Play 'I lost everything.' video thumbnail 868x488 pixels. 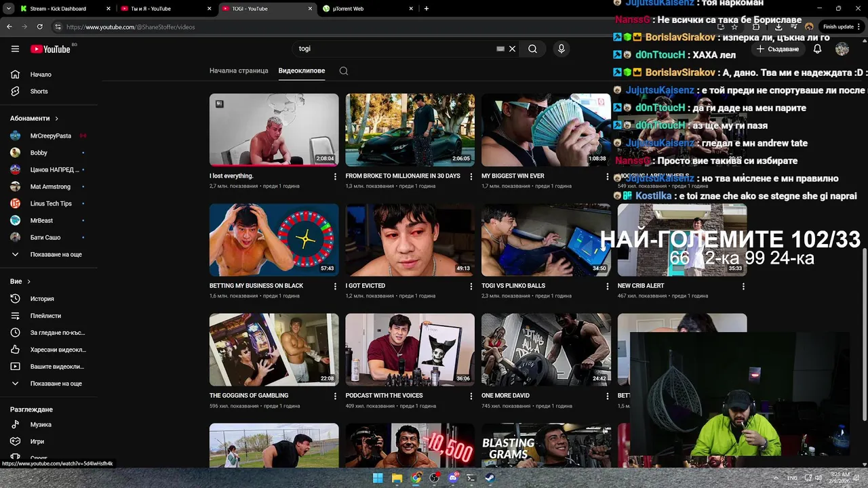tap(274, 129)
